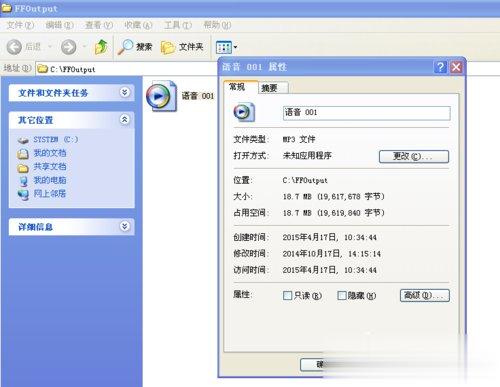500x387 pixels.
Task: Click the 我的文档 folder icon
Action: (23, 154)
